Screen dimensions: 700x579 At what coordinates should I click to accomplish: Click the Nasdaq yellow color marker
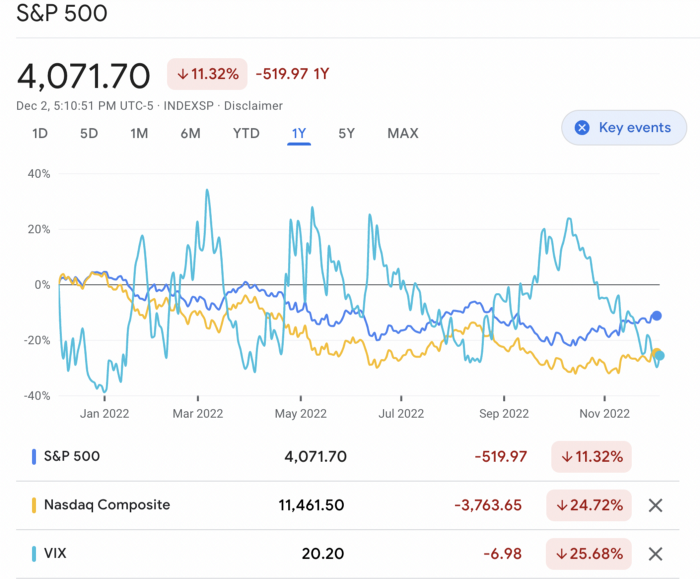(34, 505)
